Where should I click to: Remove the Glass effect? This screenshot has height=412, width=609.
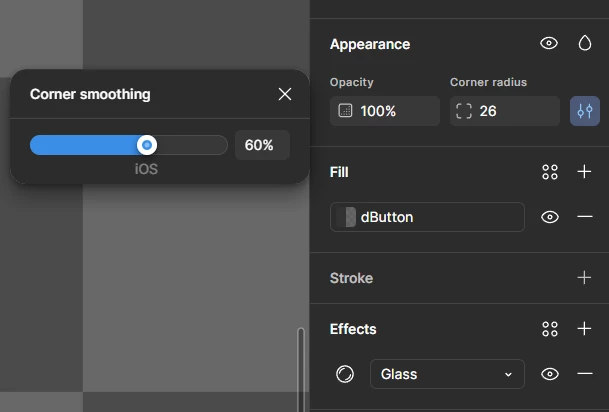[x=585, y=374]
